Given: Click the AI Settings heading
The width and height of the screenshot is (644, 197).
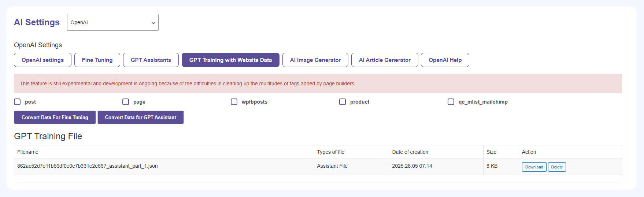Looking at the screenshot, I should point(37,22).
